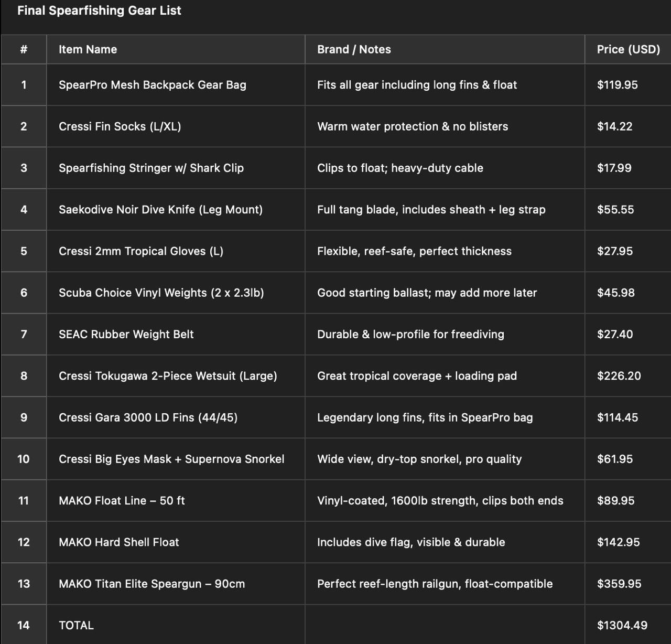The width and height of the screenshot is (671, 644).
Task: Click the note 'Flexible, reef-safe, perfect thickness'
Action: coord(415,251)
